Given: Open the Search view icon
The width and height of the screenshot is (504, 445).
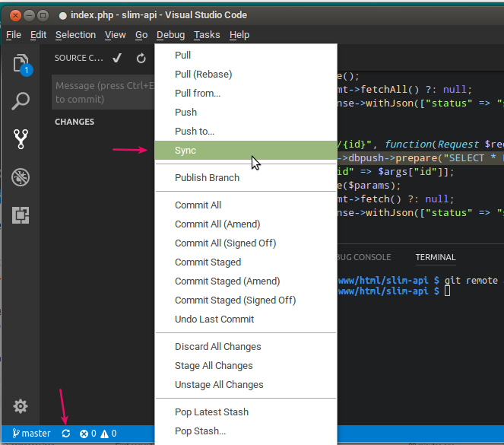Looking at the screenshot, I should (x=21, y=101).
